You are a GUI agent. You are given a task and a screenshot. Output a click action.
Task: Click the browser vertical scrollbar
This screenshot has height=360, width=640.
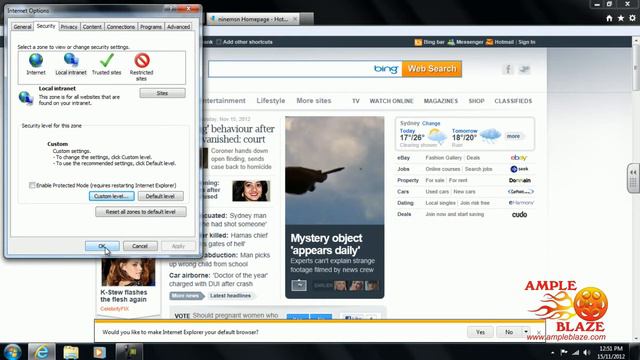tap(636, 188)
